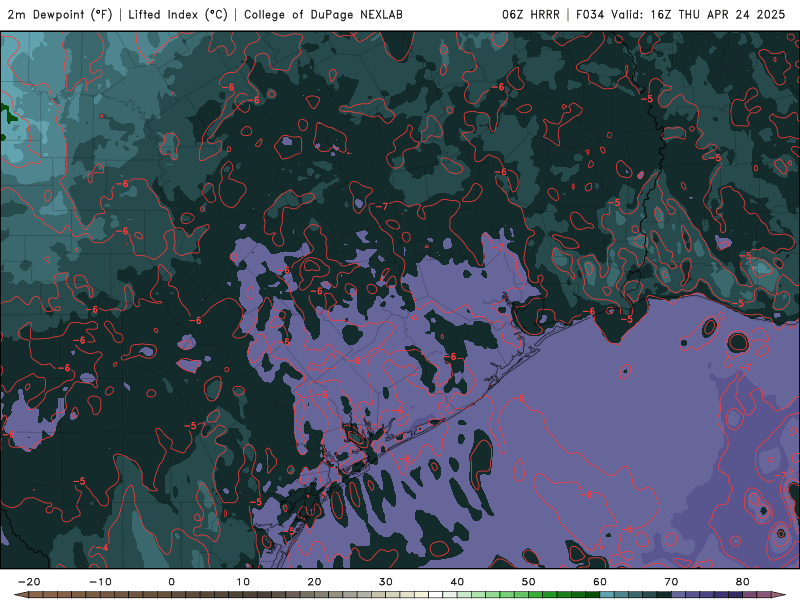Click the "-4" lifted index contour label
800x600 pixels.
click(x=102, y=548)
